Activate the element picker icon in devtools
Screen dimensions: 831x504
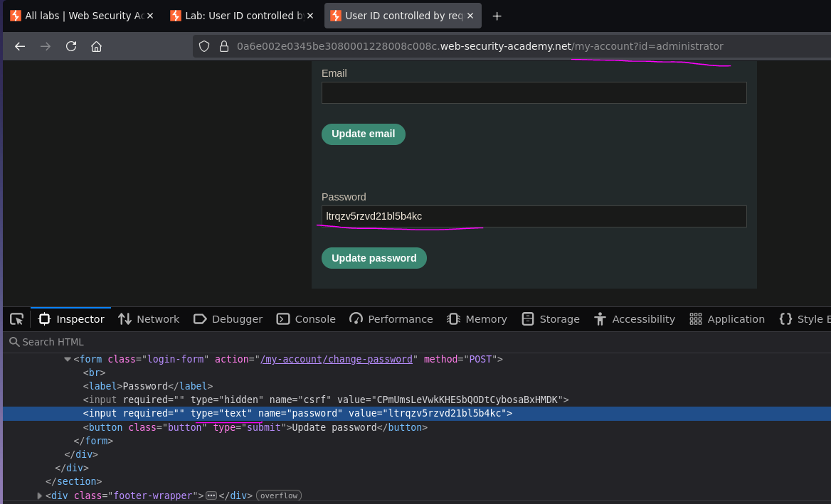(x=16, y=319)
